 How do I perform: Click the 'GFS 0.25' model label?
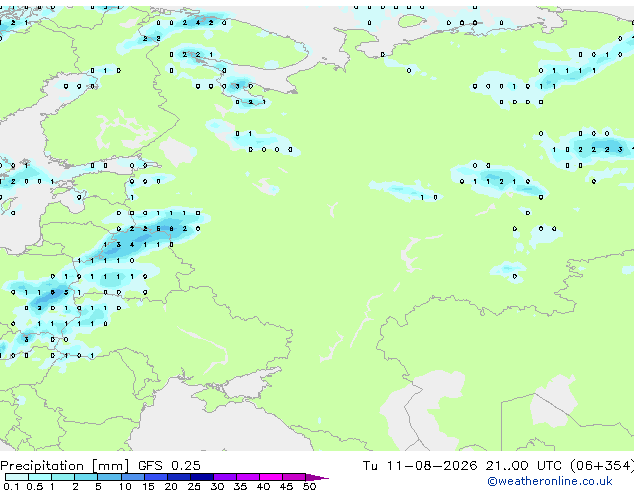coord(169,466)
